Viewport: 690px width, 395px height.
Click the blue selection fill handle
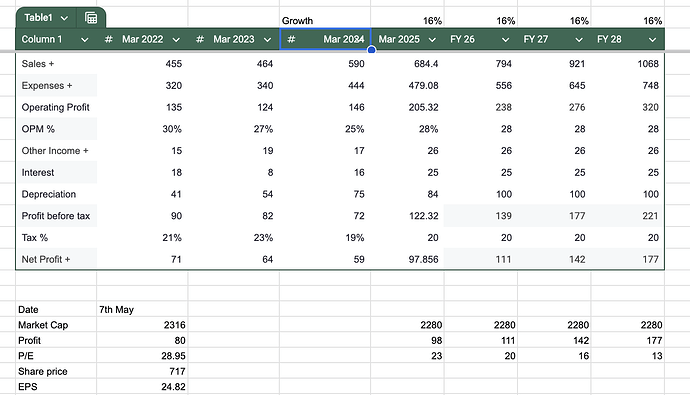(x=371, y=50)
